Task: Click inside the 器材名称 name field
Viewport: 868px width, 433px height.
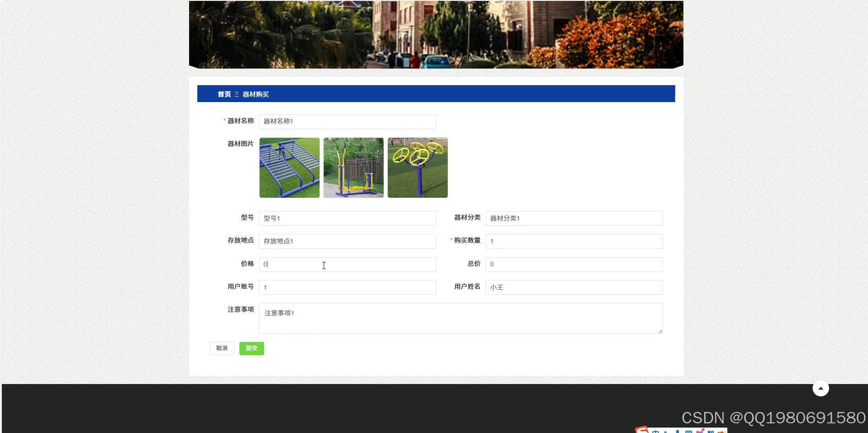Action: tap(347, 121)
